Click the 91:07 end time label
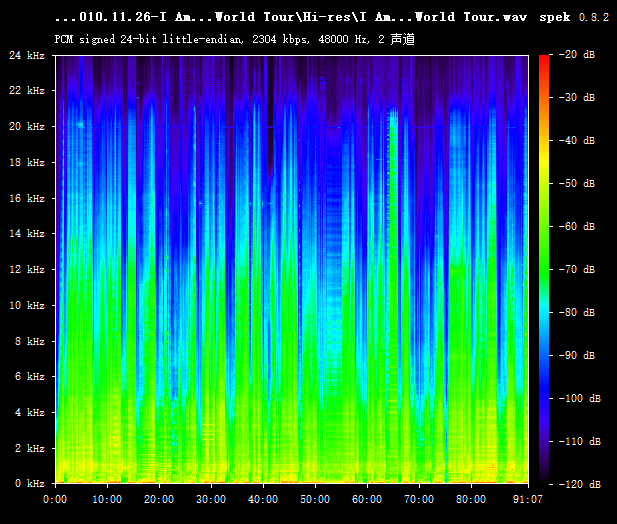 pos(528,500)
